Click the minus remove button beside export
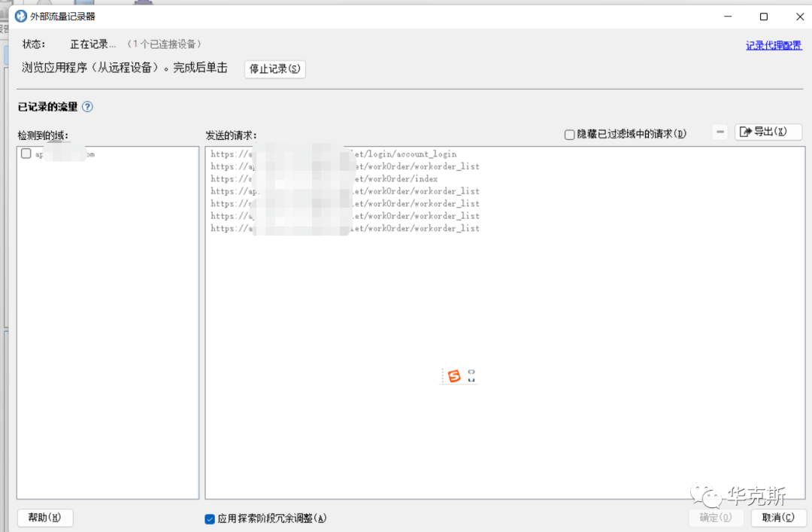The height and width of the screenshot is (532, 812). pos(720,132)
